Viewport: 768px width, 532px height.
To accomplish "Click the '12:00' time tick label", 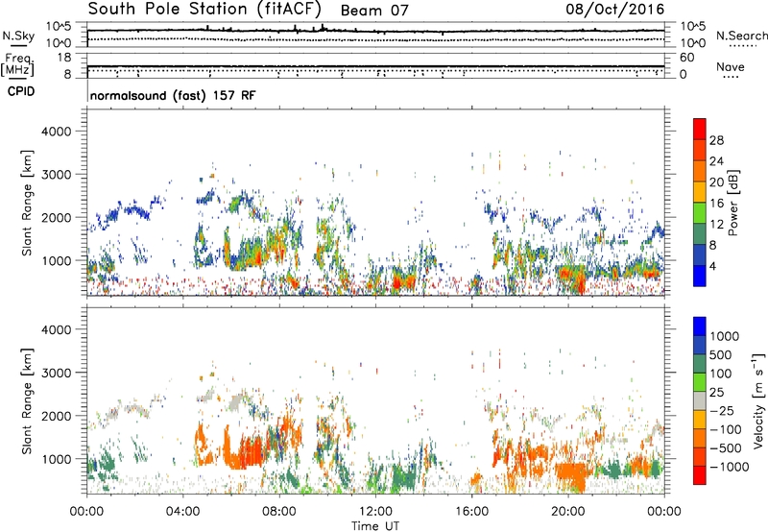I will [375, 512].
